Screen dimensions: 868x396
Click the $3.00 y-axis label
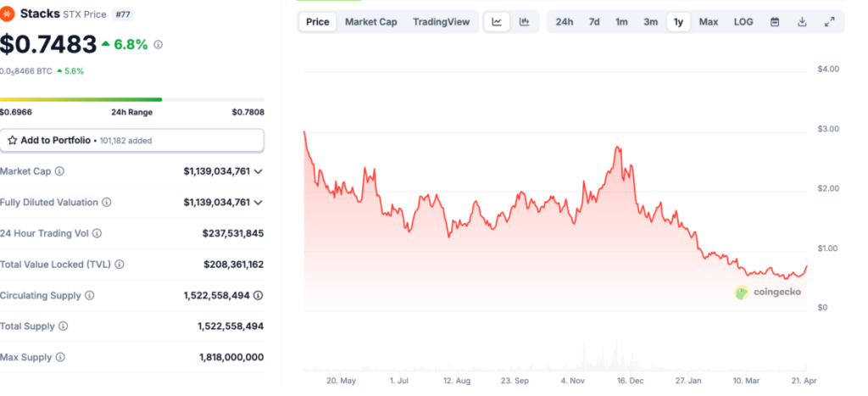829,129
